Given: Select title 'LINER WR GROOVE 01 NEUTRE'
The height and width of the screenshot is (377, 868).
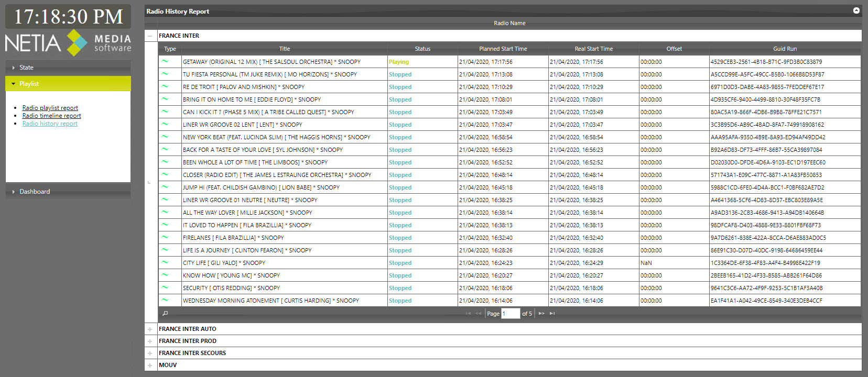Looking at the screenshot, I should tap(250, 200).
